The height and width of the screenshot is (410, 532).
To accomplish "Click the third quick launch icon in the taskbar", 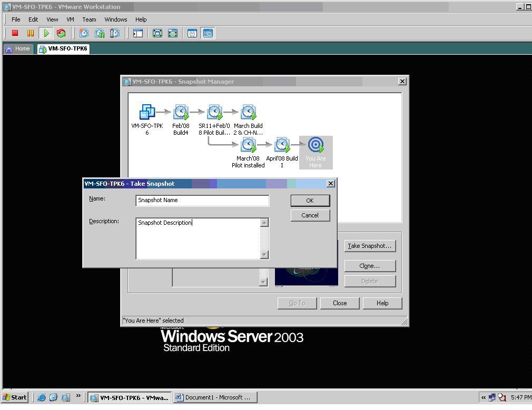I will coord(65,397).
